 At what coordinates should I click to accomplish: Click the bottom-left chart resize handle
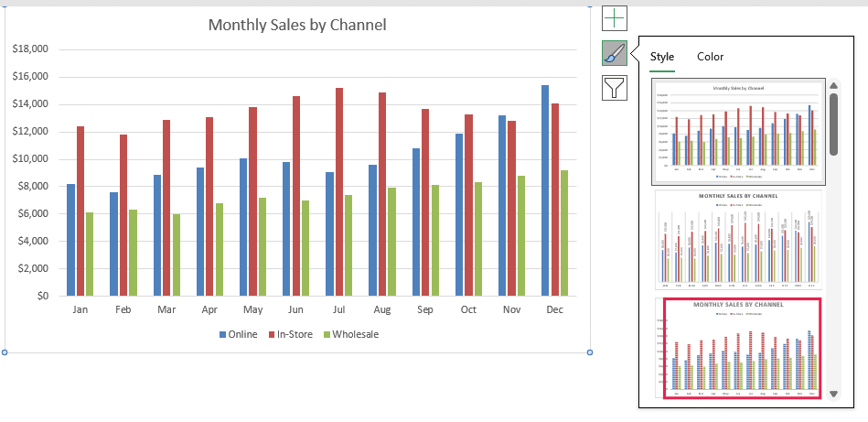pos(5,352)
